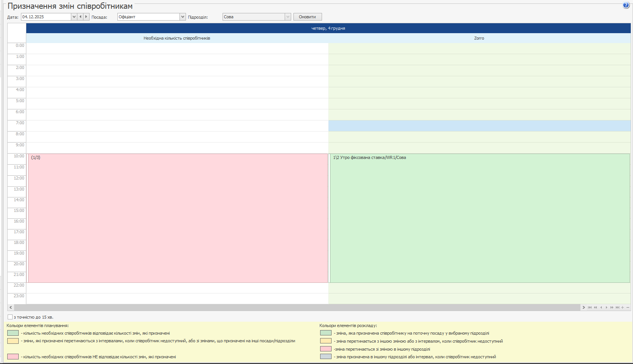Go to next date with right arrow

86,17
